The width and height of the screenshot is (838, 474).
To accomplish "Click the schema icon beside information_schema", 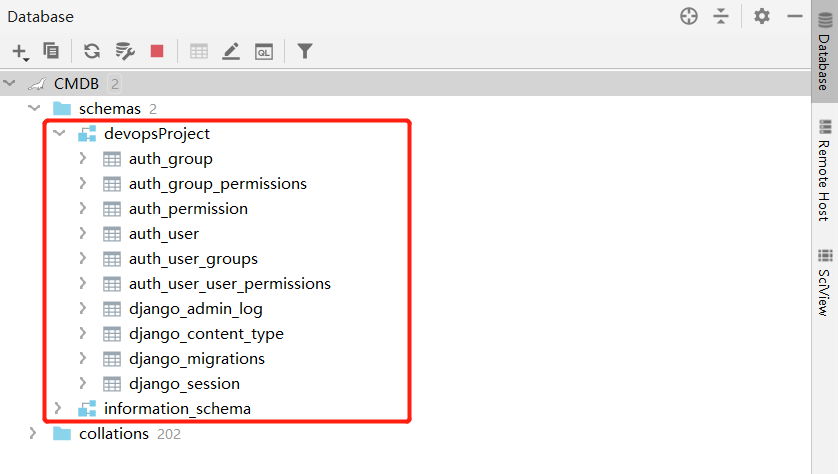I will pos(87,409).
